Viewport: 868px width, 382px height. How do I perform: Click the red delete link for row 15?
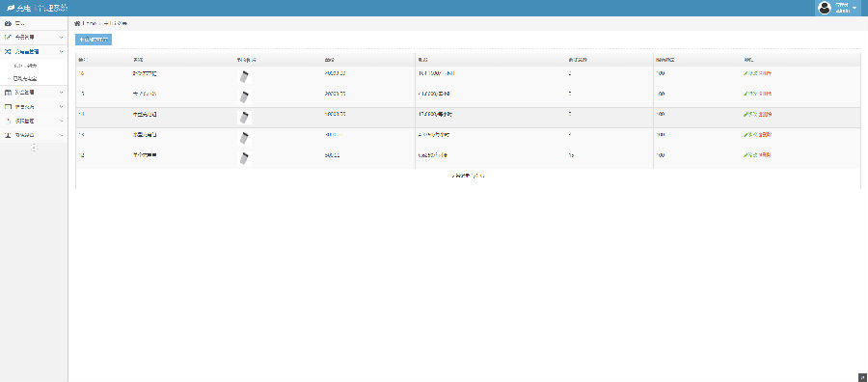point(765,94)
